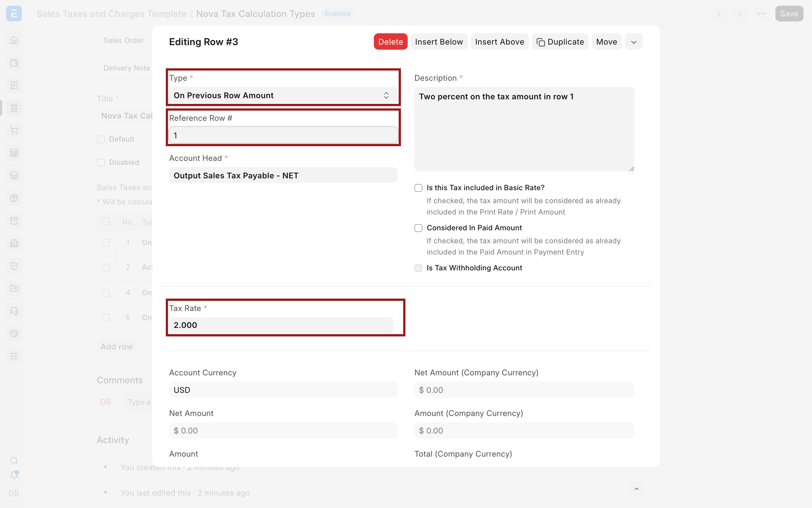
Task: Click Reference Row # input field
Action: point(283,135)
